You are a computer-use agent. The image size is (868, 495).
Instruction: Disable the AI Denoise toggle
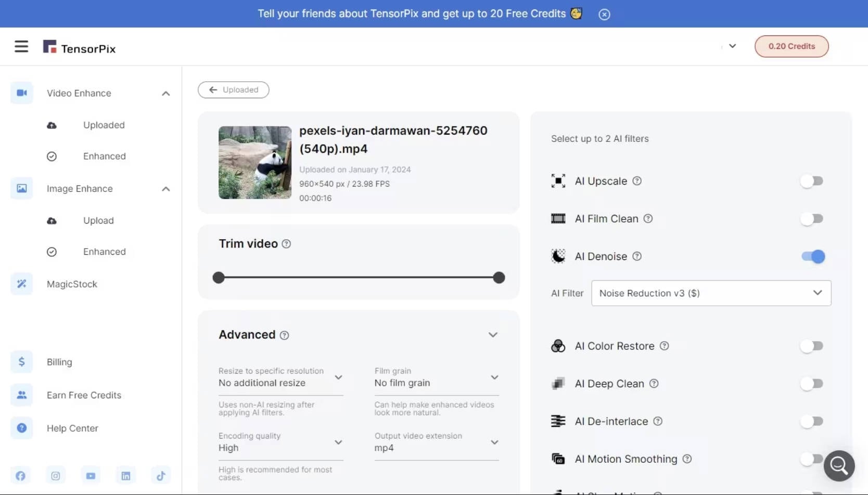pyautogui.click(x=813, y=256)
